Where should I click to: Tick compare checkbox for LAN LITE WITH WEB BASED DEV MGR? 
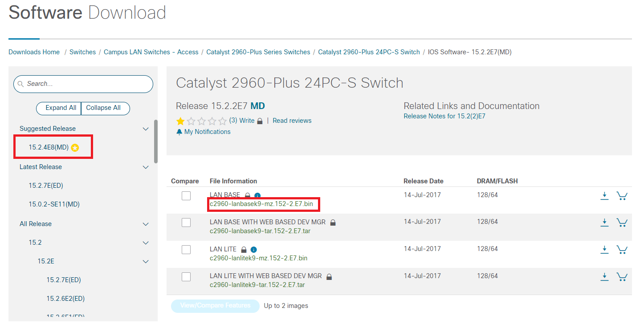pyautogui.click(x=186, y=277)
